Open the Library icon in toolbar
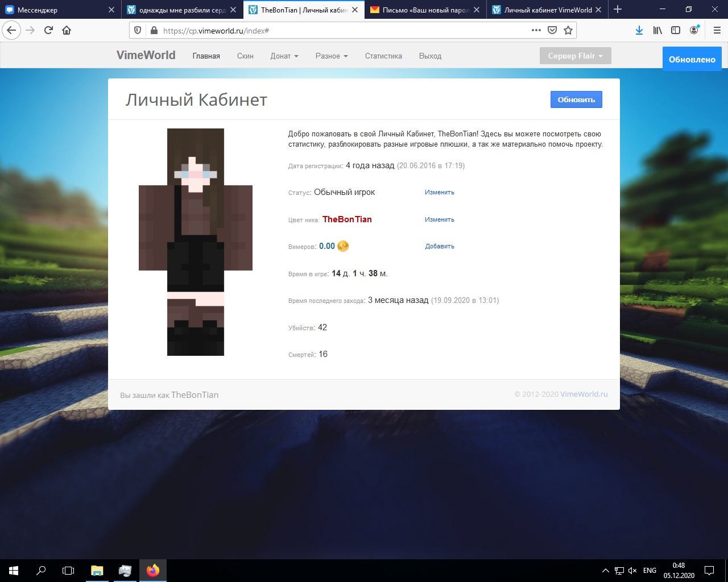728x582 pixels. 657,30
